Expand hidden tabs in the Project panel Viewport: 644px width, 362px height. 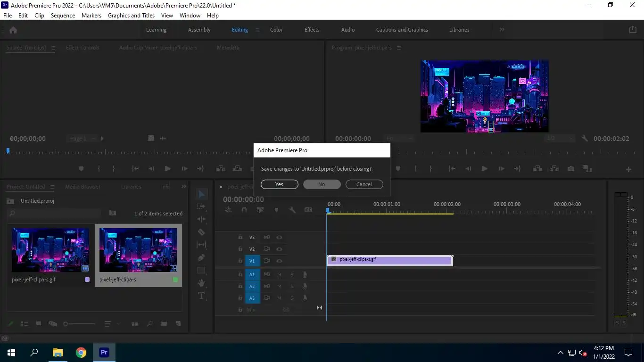pyautogui.click(x=183, y=187)
